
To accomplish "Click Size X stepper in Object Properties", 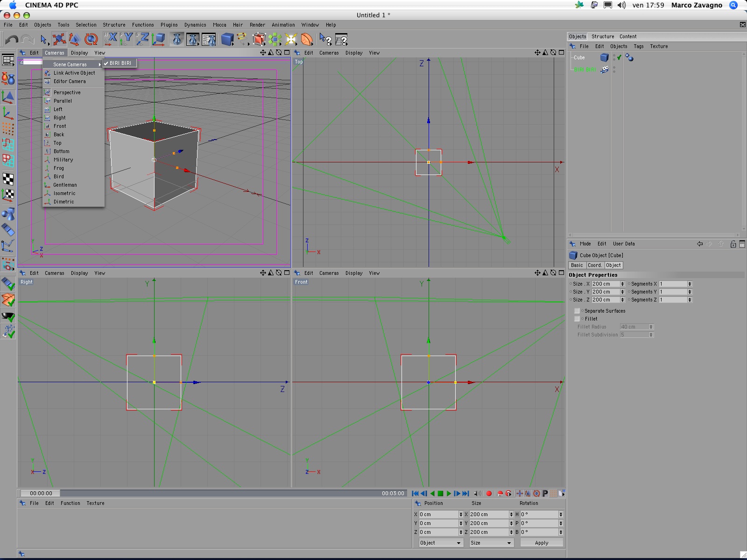I will tap(622, 284).
